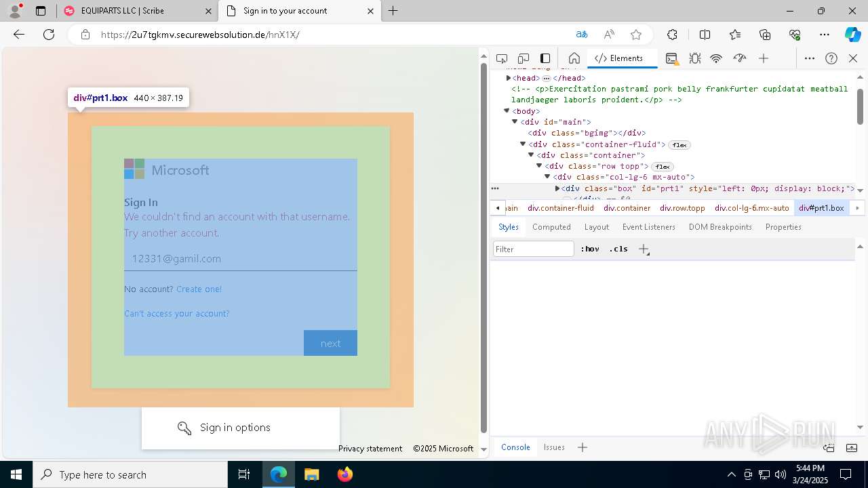Open the Edge Settings and more menu
Image resolution: width=868 pixels, height=488 pixels.
click(825, 35)
